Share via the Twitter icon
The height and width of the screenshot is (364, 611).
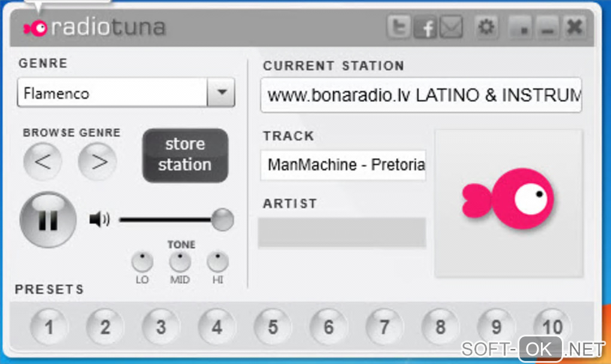pos(398,28)
